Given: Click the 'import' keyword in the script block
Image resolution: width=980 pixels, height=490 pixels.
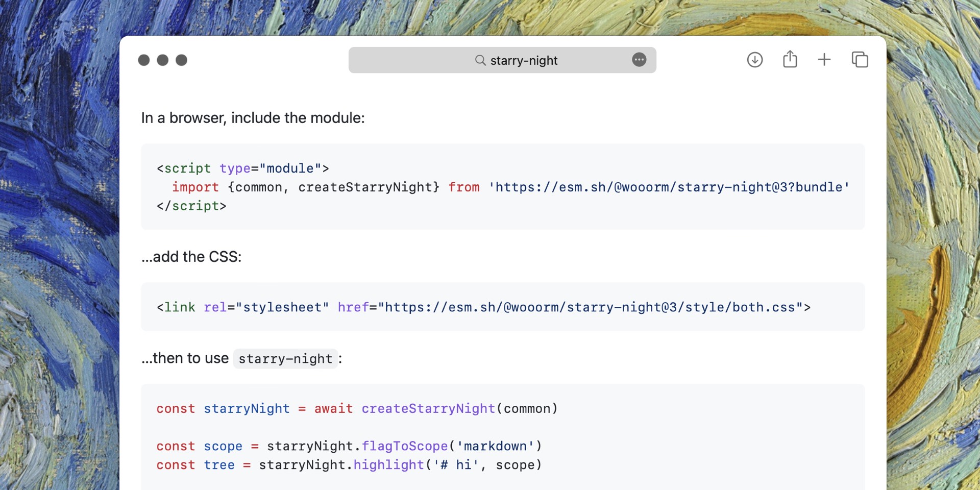Looking at the screenshot, I should point(195,187).
